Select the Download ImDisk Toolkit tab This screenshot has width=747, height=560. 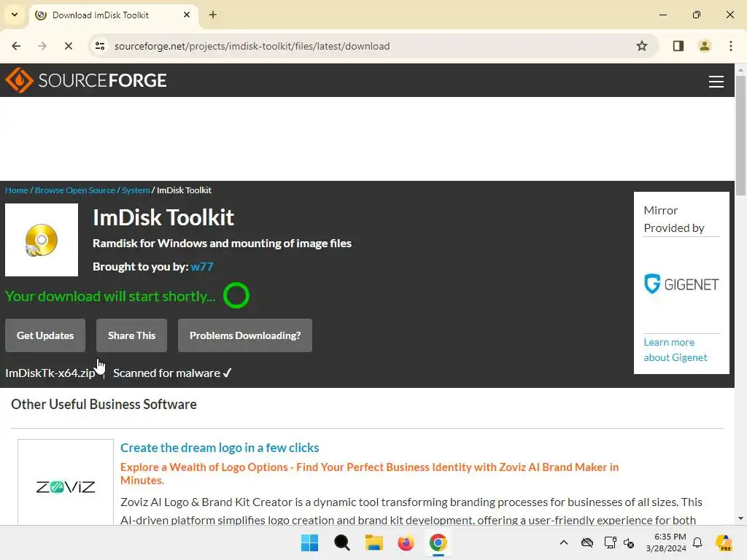coord(113,15)
